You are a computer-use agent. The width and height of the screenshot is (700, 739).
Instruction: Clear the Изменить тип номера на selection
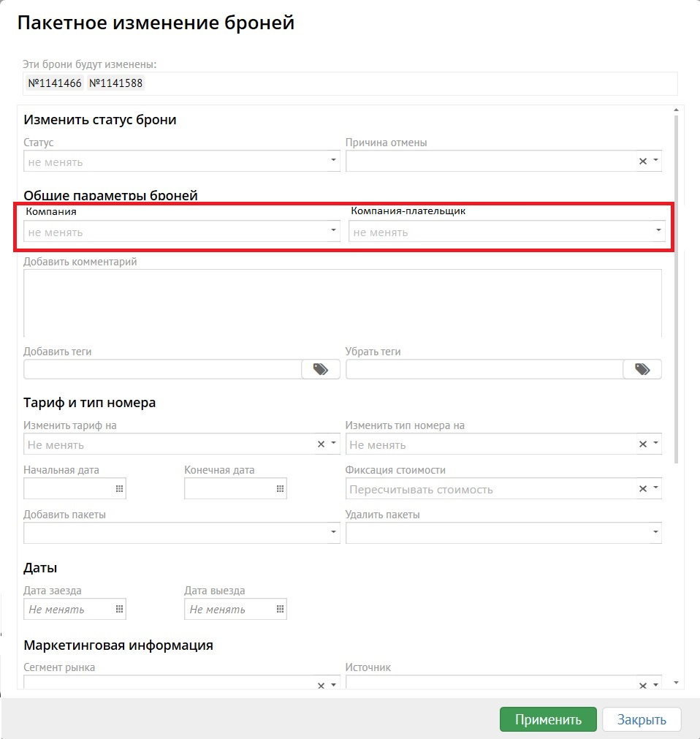click(643, 444)
